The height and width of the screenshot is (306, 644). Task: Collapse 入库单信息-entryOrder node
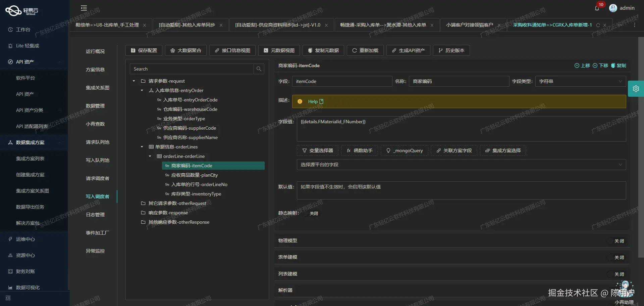point(142,90)
